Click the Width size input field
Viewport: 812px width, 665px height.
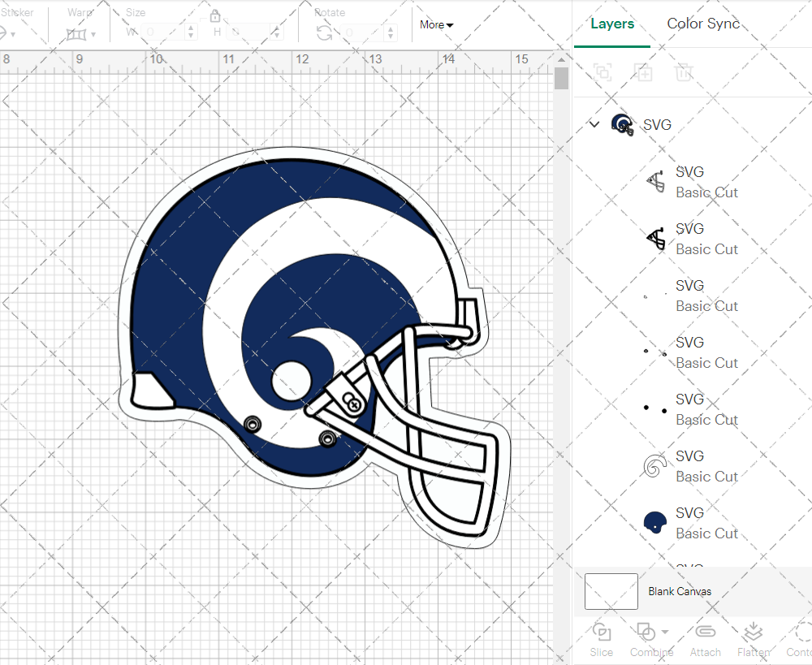pos(162,32)
